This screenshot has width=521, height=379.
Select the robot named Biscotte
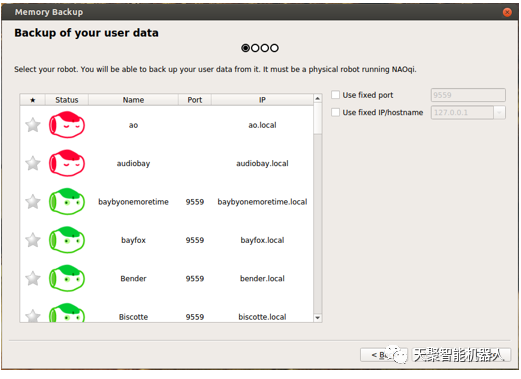(133, 317)
